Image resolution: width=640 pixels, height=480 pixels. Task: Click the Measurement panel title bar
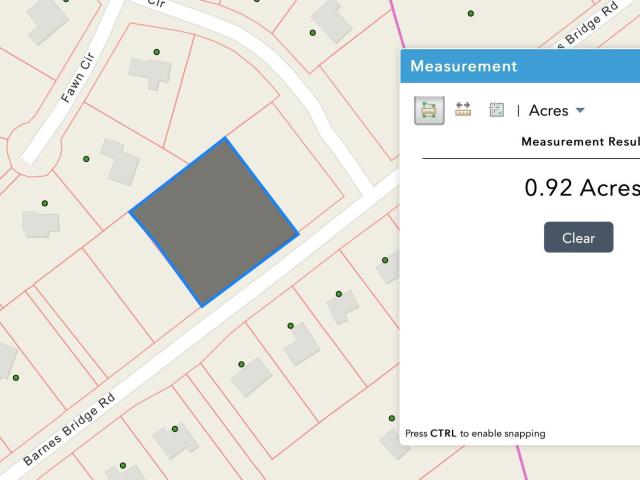coord(520,66)
